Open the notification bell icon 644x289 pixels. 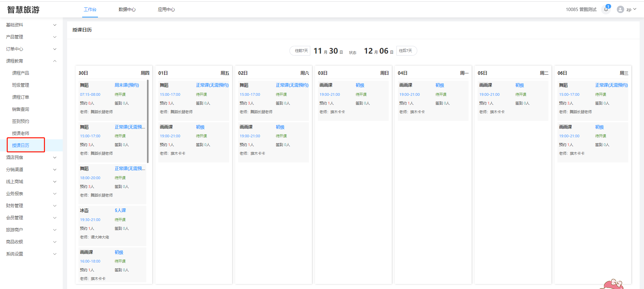click(606, 9)
